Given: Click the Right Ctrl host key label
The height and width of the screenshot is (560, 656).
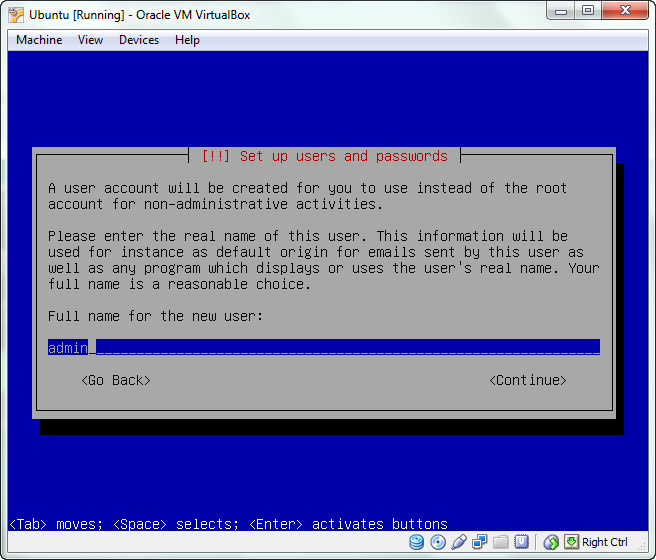Looking at the screenshot, I should 605,542.
